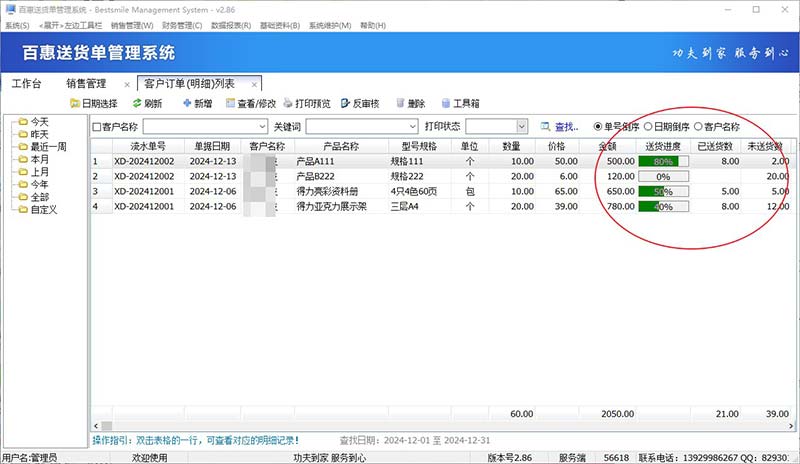The height and width of the screenshot is (464, 800).
Task: Open 查看/修改 view-edit tool
Action: coord(231,103)
